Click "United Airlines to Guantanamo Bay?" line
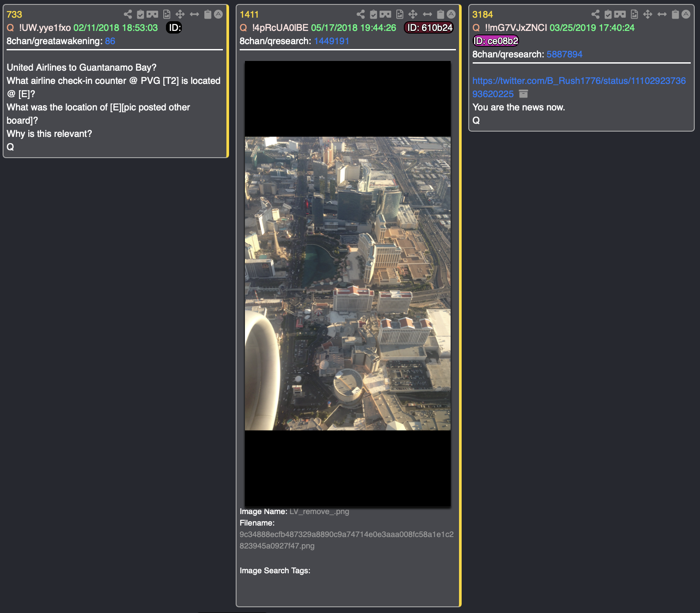Screen dimensions: 700x613 point(82,68)
